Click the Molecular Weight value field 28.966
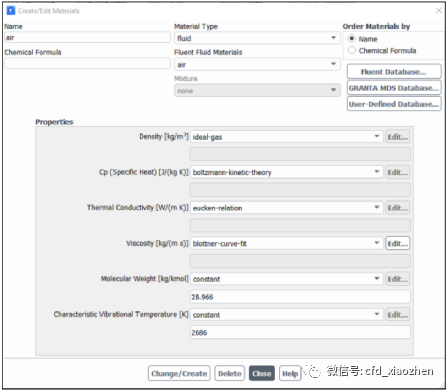The image size is (447, 390). [300, 297]
